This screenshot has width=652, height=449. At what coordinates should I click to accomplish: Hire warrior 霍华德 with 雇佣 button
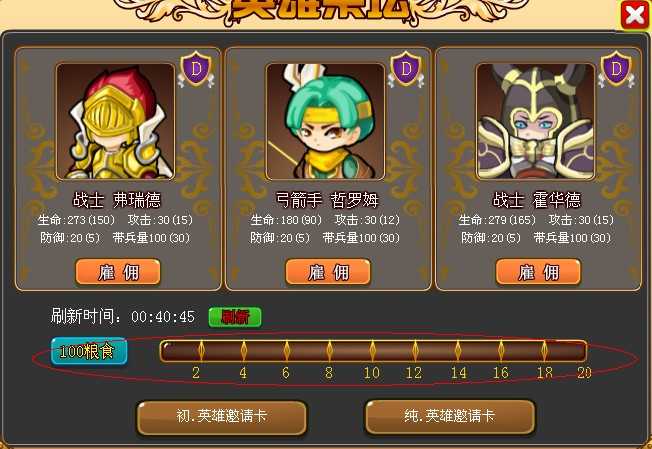538,272
